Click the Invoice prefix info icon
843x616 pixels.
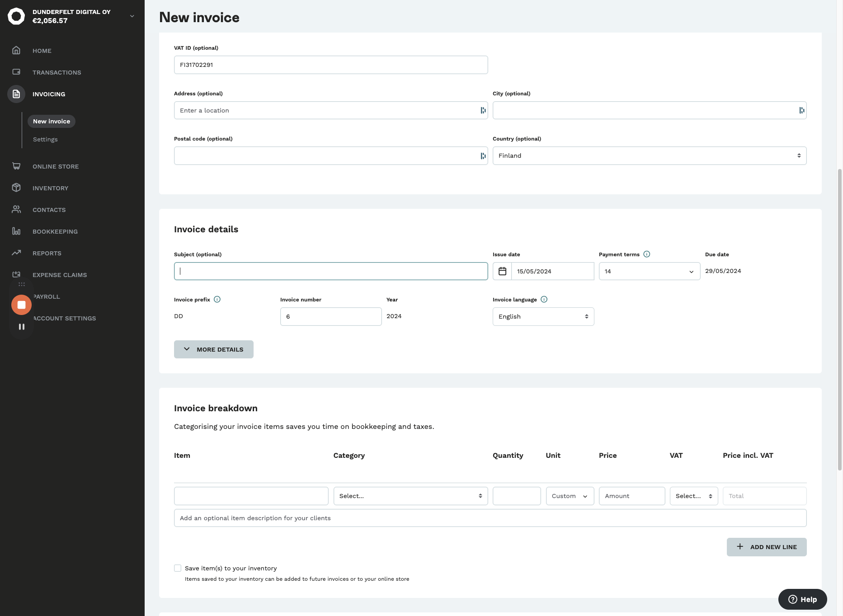tap(217, 299)
